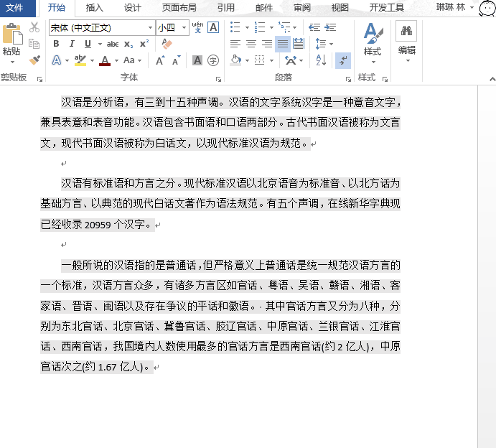The image size is (496, 448).
Task: Expand the line spacing dropdown arrow
Action: [331, 44]
